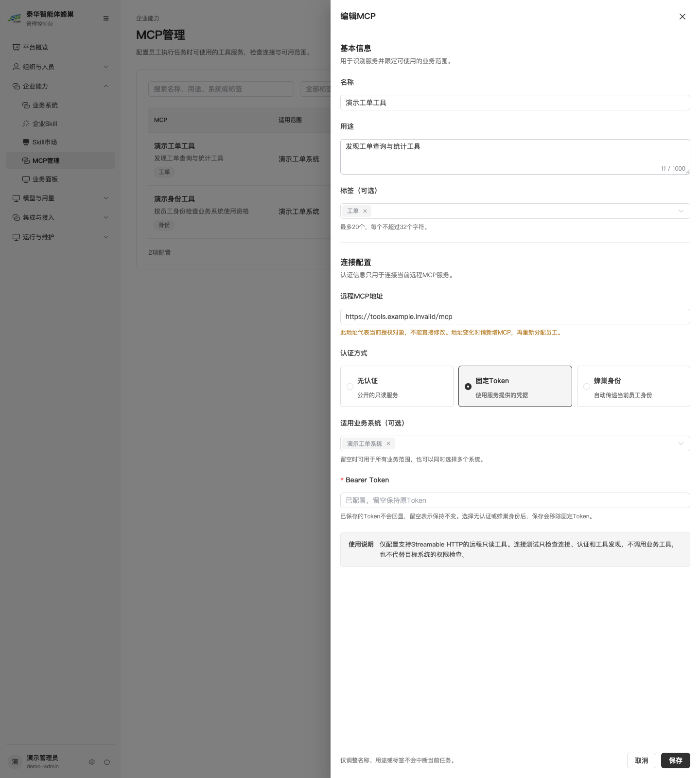Expand the 模型与用量 menu
This screenshot has height=778, width=700.
pos(60,198)
